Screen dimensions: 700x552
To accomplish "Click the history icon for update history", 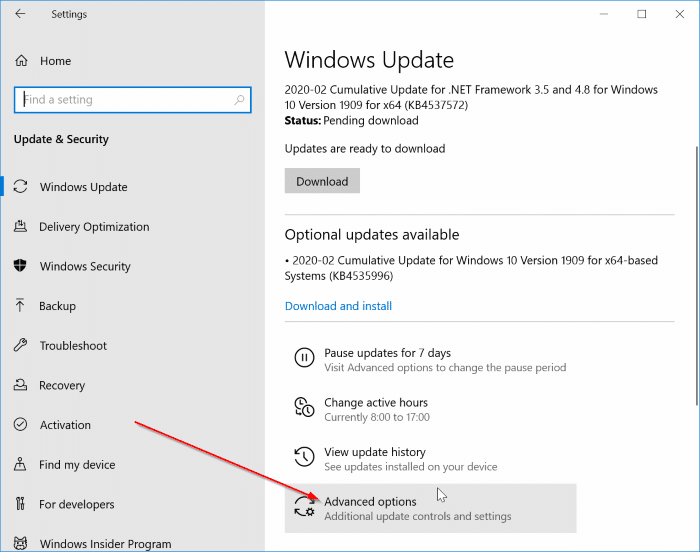I will [x=304, y=457].
